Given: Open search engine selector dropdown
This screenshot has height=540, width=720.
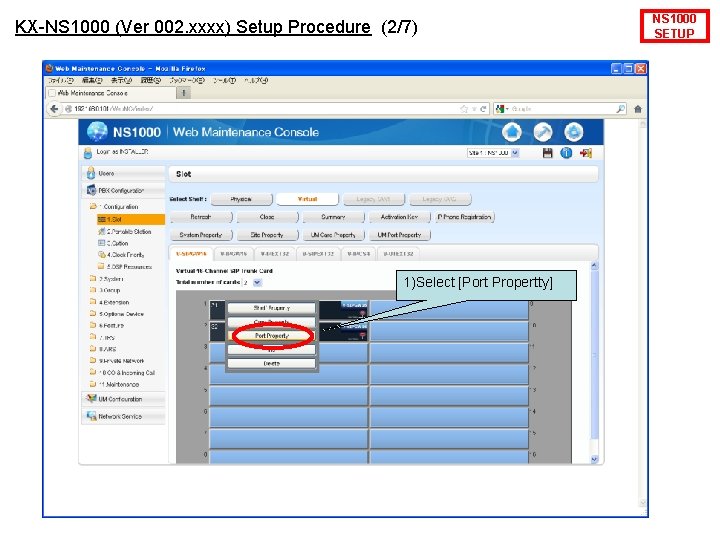Looking at the screenshot, I should 503,109.
